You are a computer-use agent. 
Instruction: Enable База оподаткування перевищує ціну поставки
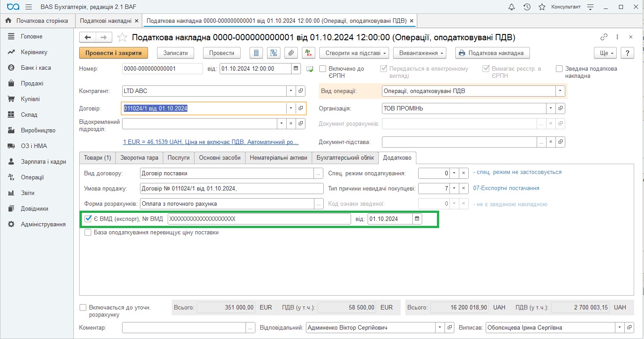(88, 233)
